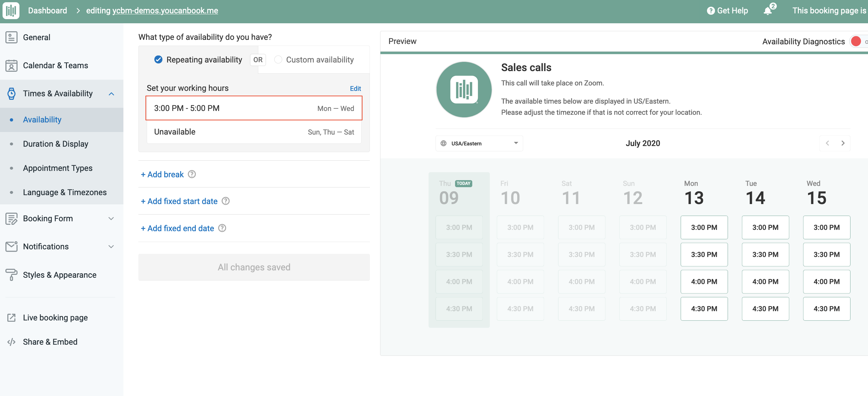Open Appointment Types settings
This screenshot has height=396, width=868.
click(x=58, y=168)
